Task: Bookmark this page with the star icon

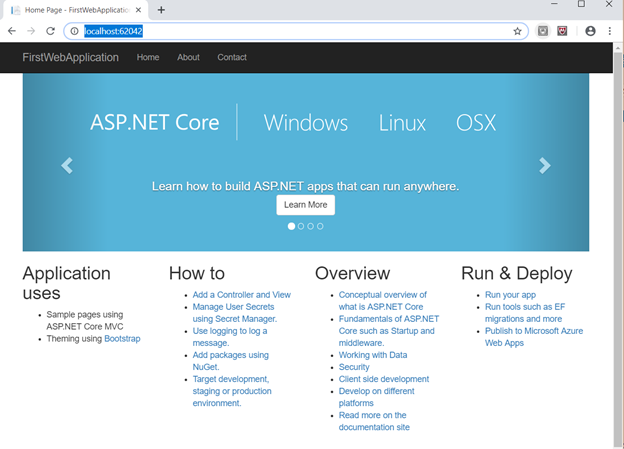Action: click(517, 31)
